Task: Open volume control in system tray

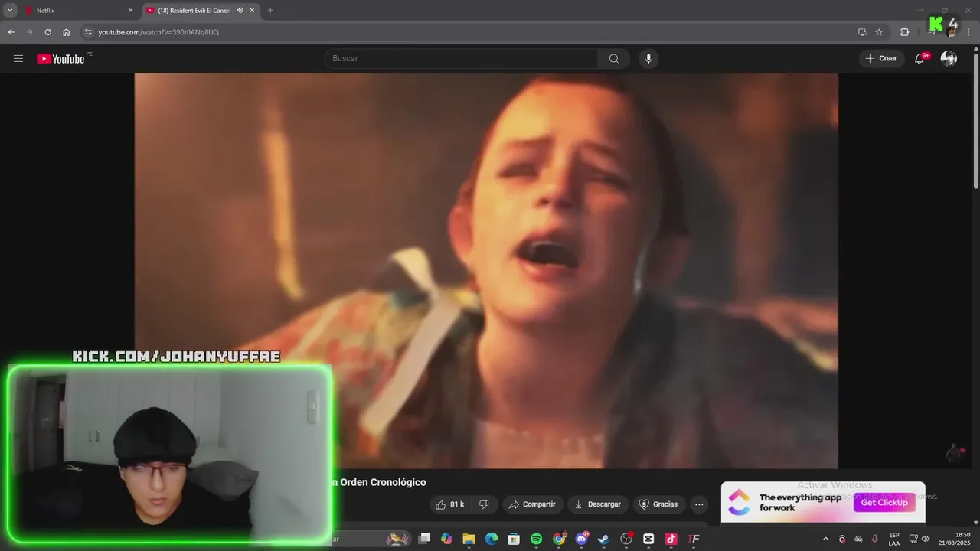Action: 926,539
